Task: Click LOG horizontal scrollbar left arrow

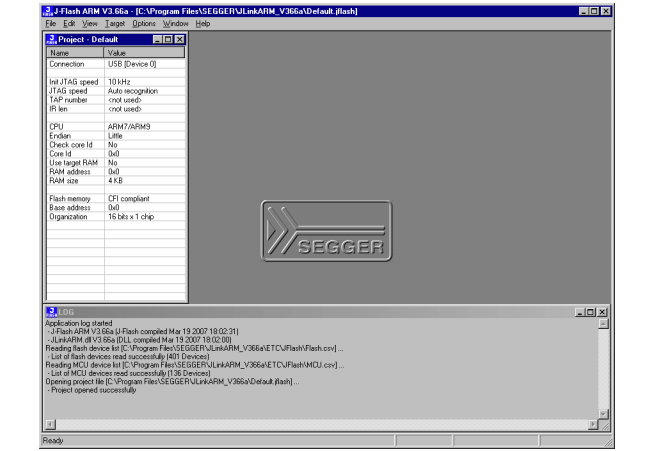Action: [50, 424]
